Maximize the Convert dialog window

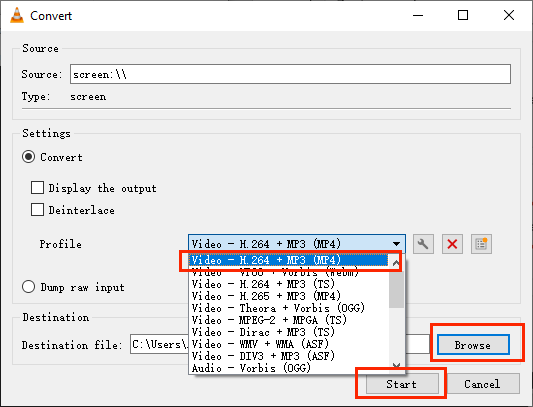[463, 15]
